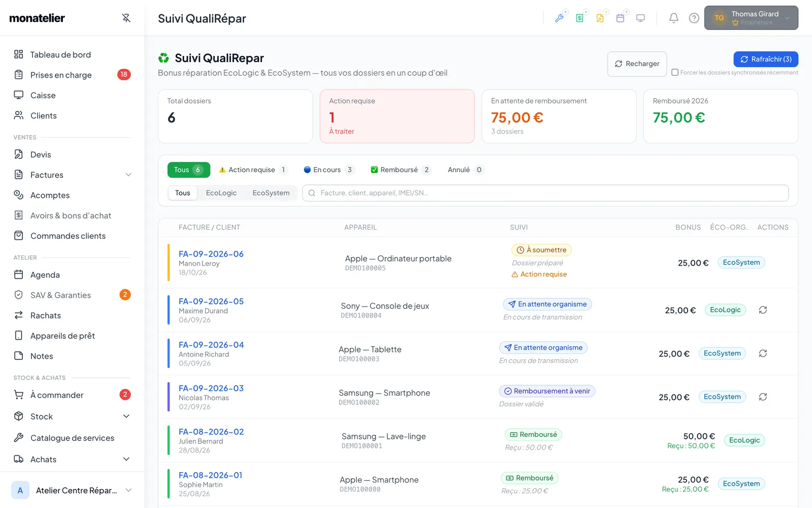The width and height of the screenshot is (812, 508).
Task: Click the Total dossiers card
Action: point(235,116)
